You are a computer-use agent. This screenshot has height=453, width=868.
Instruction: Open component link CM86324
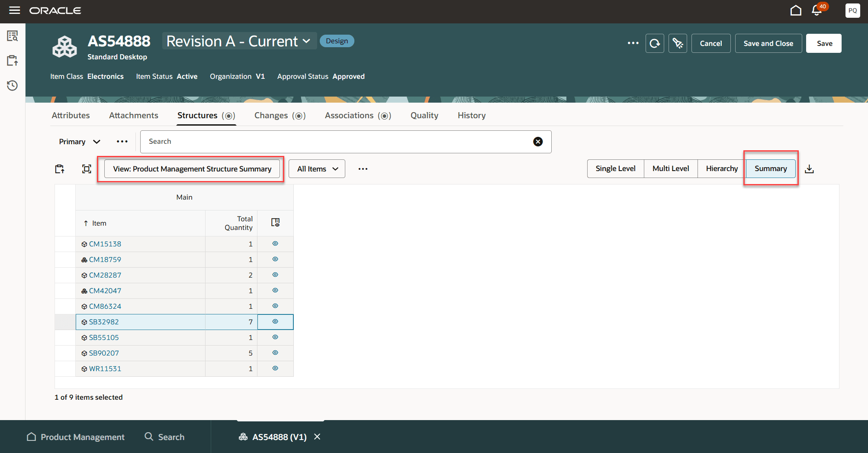click(x=104, y=306)
